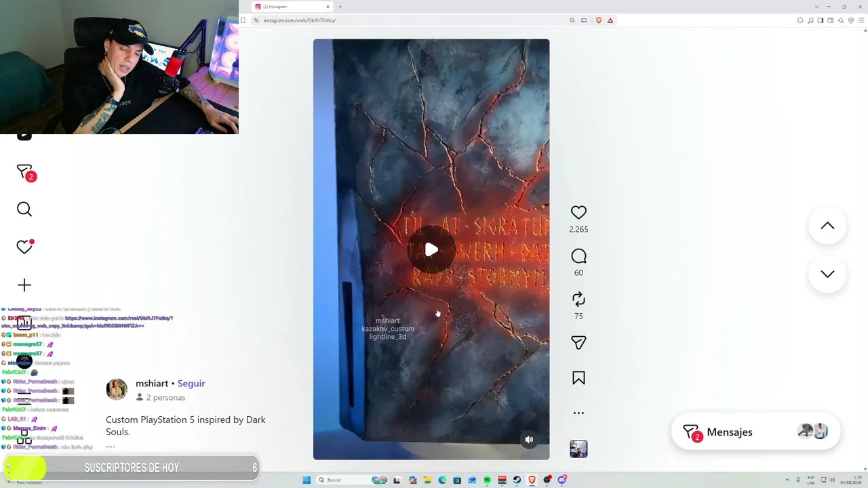The height and width of the screenshot is (488, 868).
Task: Play the paused reel video
Action: [x=431, y=250]
